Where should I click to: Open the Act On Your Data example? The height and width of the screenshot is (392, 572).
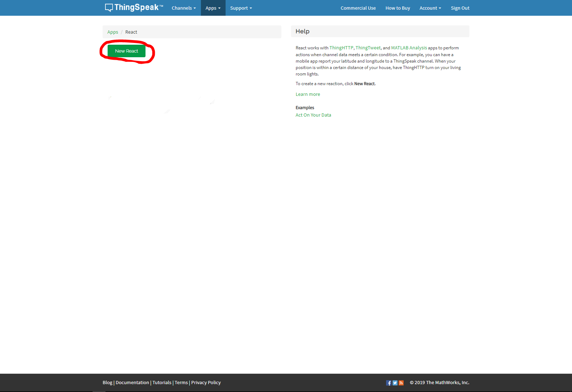(313, 115)
